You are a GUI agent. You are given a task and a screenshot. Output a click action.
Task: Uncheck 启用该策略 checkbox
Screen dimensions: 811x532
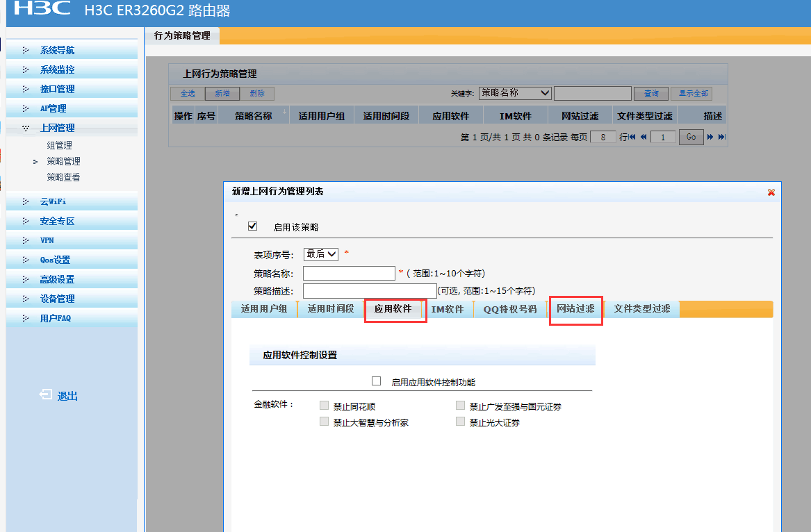252,226
